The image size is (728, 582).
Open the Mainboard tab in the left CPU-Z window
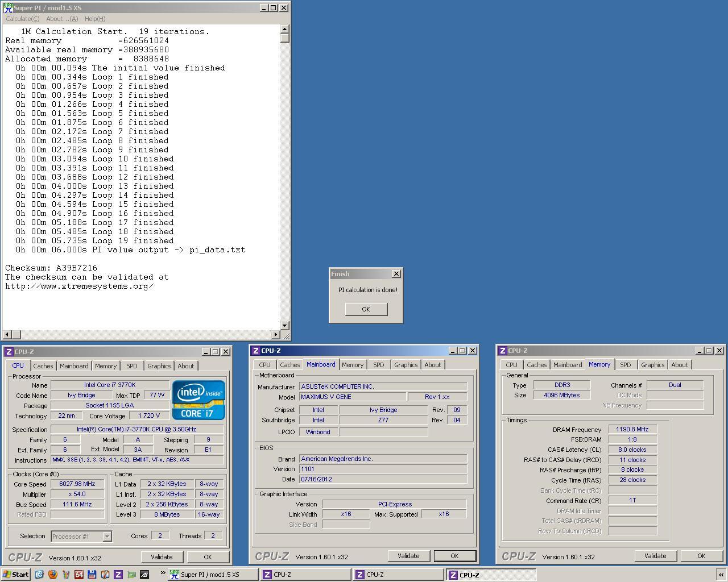tap(74, 366)
